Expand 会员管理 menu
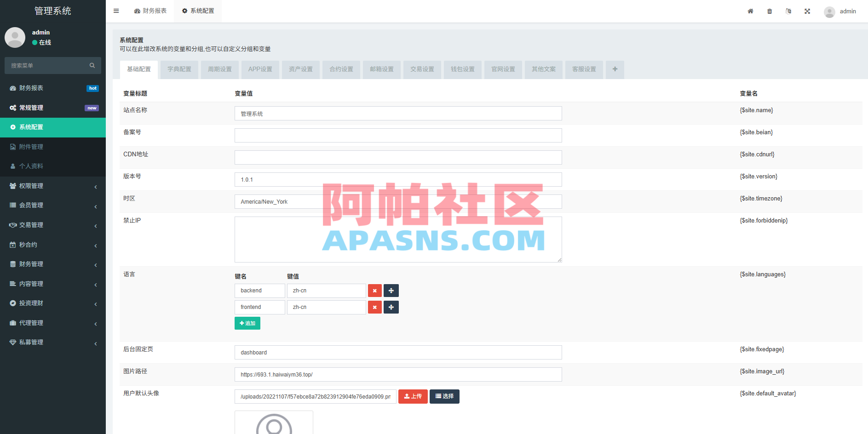The width and height of the screenshot is (868, 434). 53,206
